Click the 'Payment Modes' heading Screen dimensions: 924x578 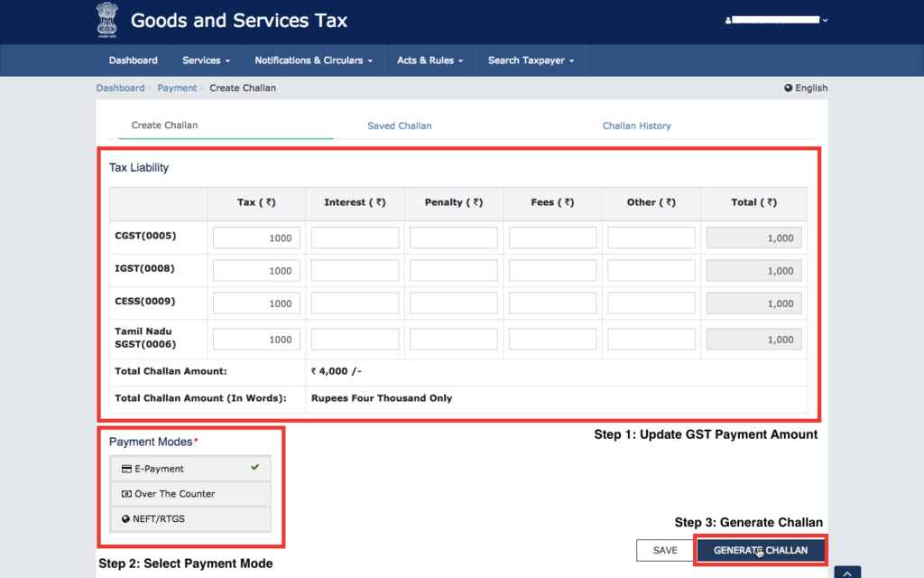pyautogui.click(x=151, y=442)
